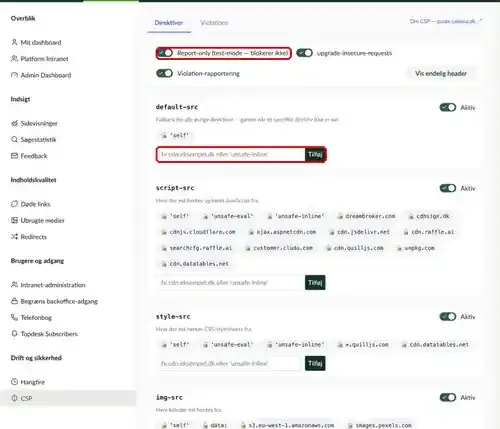Click the Indholdskvalitet section heading
The image size is (500, 429).
point(33,180)
